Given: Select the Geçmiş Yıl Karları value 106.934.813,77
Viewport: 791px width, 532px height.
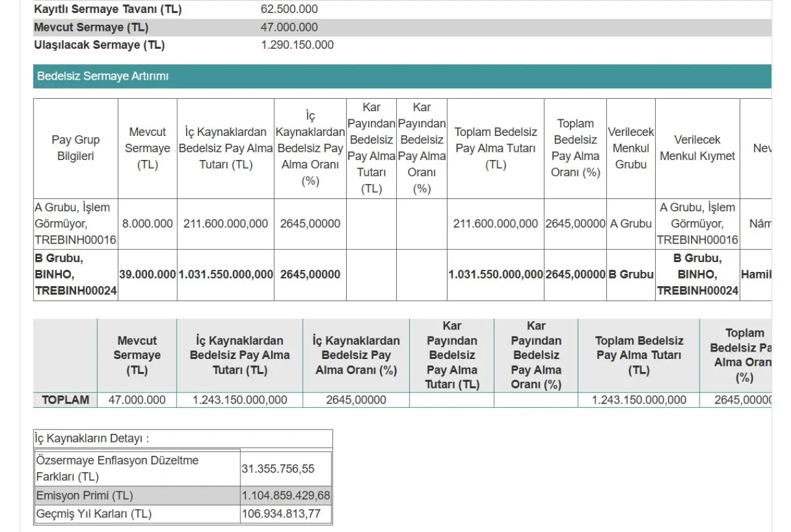Looking at the screenshot, I should click(281, 514).
